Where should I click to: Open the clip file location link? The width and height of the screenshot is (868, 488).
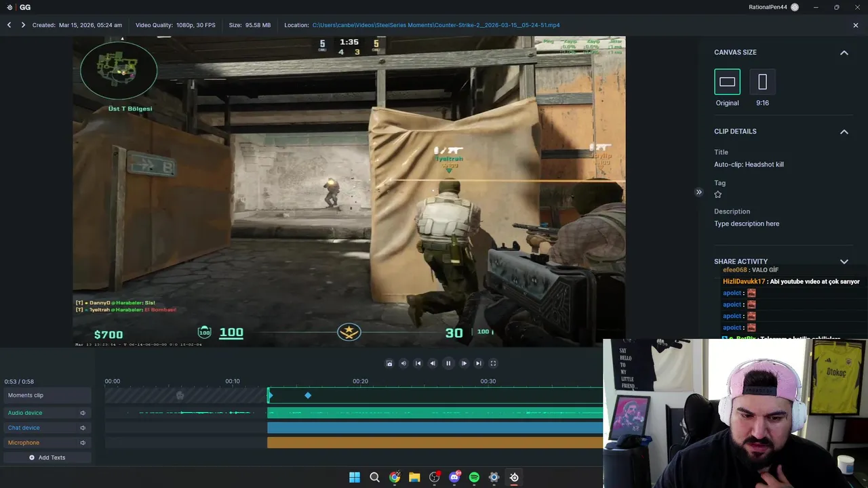[436, 25]
